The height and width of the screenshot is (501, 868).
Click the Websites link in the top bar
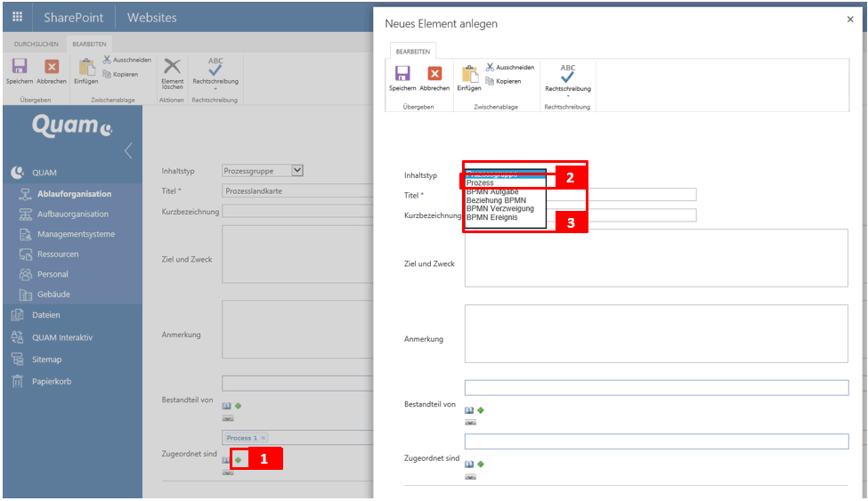pos(151,17)
